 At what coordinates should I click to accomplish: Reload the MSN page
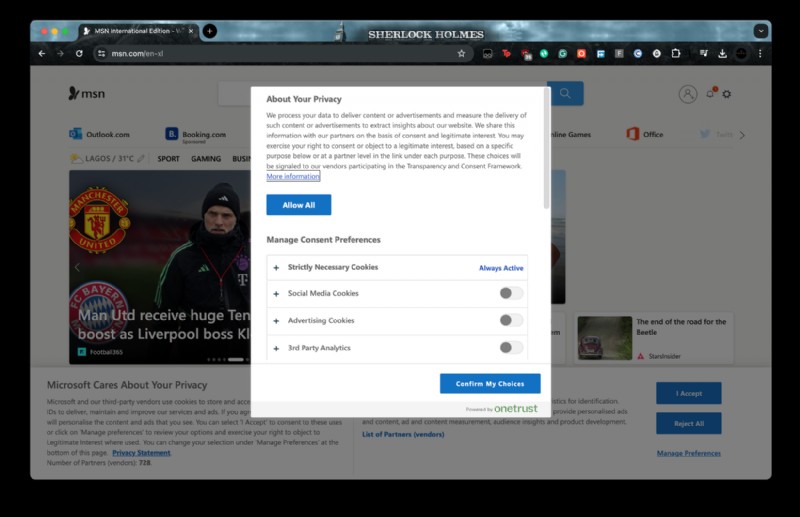click(79, 54)
